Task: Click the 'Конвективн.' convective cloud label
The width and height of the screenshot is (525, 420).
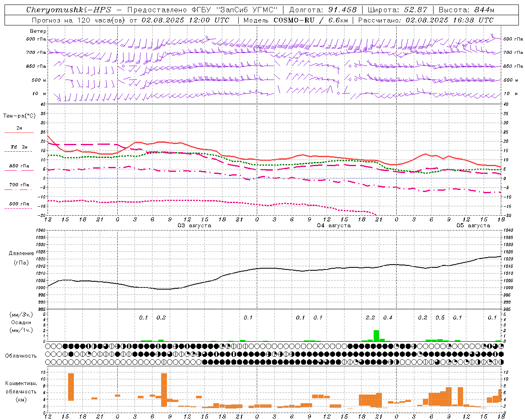Action: pos(21,383)
